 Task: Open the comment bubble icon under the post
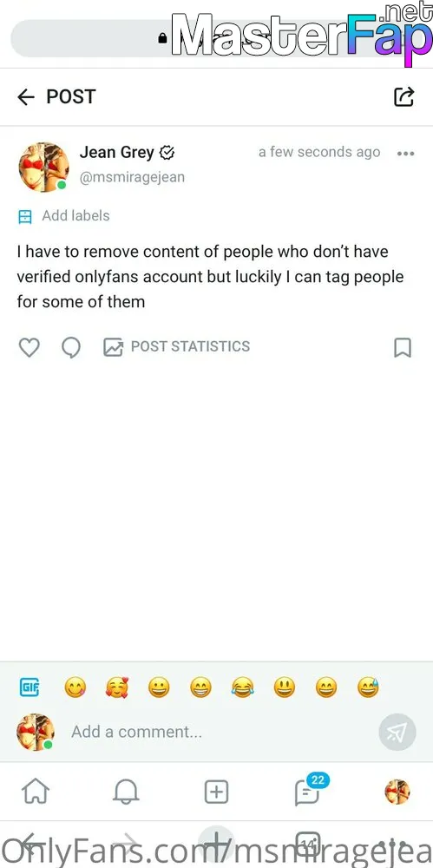pos(71,348)
